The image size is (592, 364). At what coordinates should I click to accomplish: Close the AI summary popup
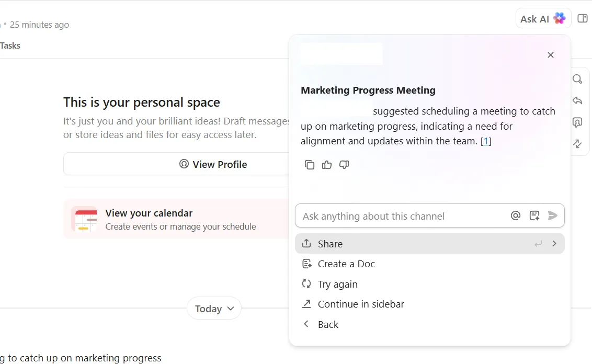click(551, 55)
